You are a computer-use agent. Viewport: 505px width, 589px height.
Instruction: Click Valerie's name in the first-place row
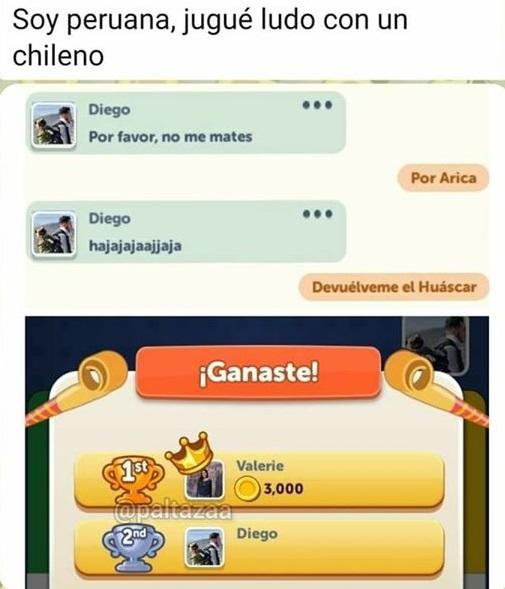260,466
